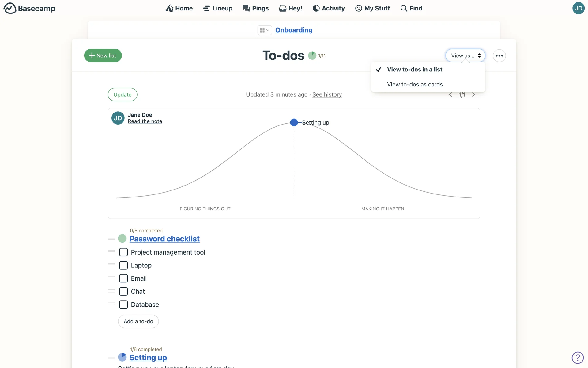
Task: Grab the drag handle beside Laptop
Action: coord(111,265)
